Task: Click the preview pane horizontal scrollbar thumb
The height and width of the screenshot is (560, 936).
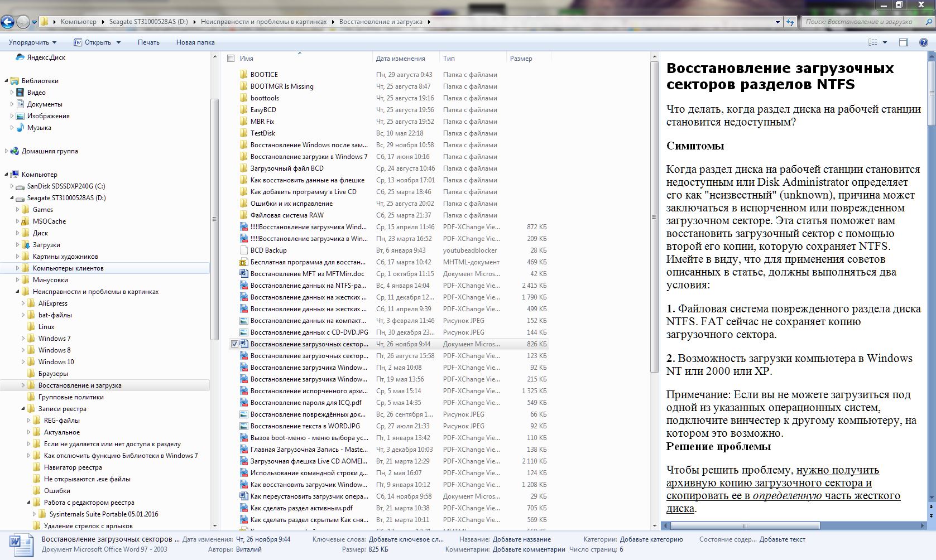Action: [x=745, y=525]
